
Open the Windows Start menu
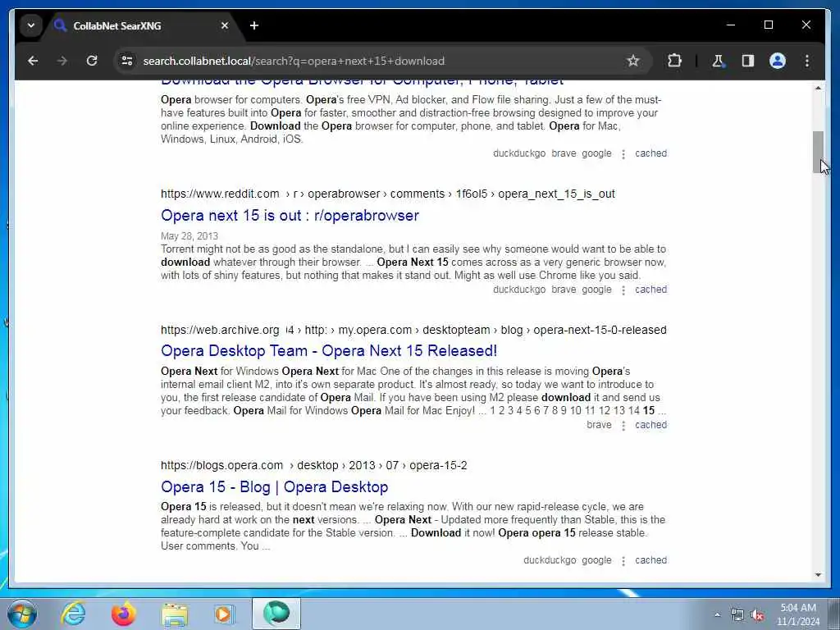22,614
